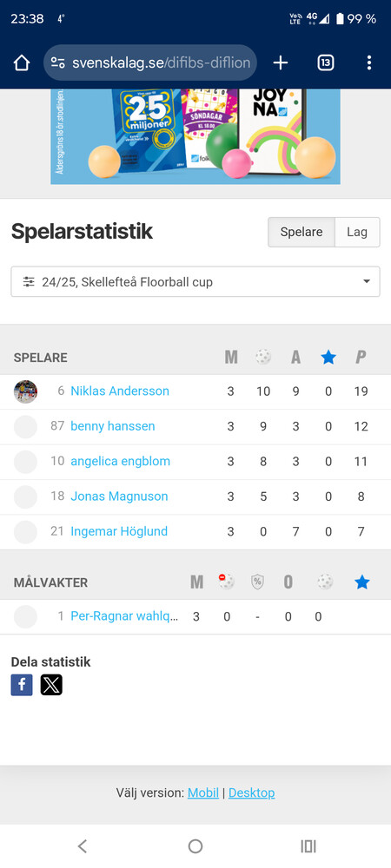This screenshot has height=868, width=391.
Task: Share statistics on X
Action: tap(51, 685)
